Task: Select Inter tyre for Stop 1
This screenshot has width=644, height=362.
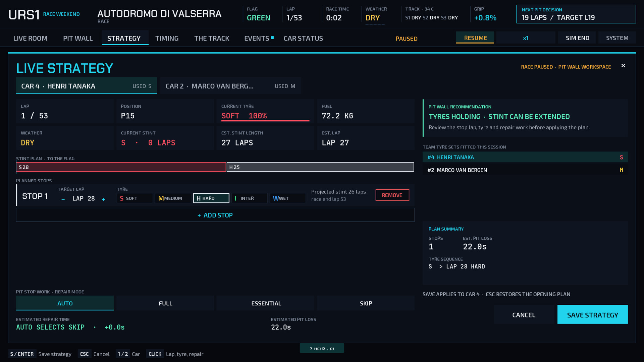Action: point(249,198)
